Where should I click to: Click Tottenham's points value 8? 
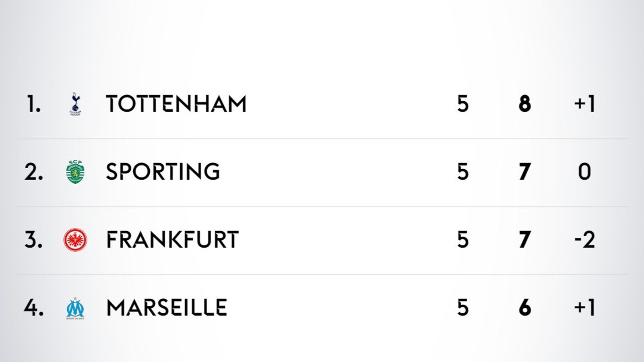tap(525, 104)
